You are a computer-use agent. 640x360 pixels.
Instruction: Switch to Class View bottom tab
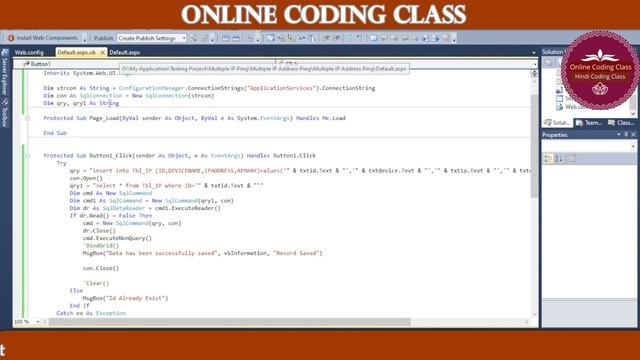pos(620,122)
